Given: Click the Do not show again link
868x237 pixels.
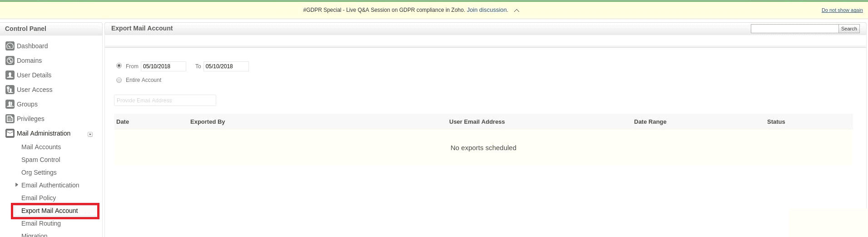Looking at the screenshot, I should 842,10.
